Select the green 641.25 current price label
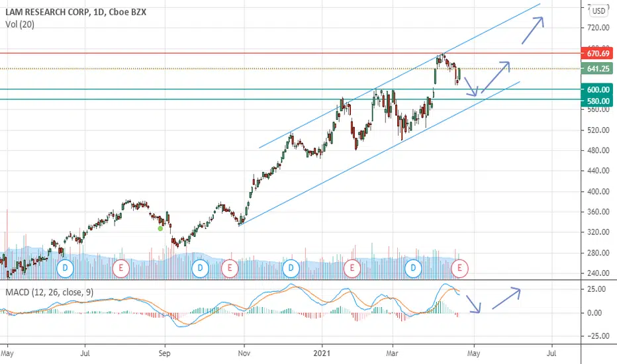 (598, 68)
